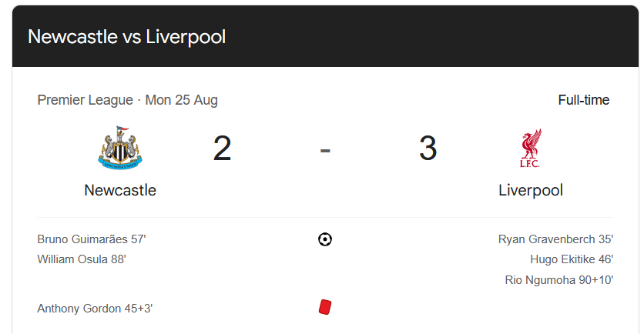Select scorer Ryan Gravenberch 35'

pos(555,239)
